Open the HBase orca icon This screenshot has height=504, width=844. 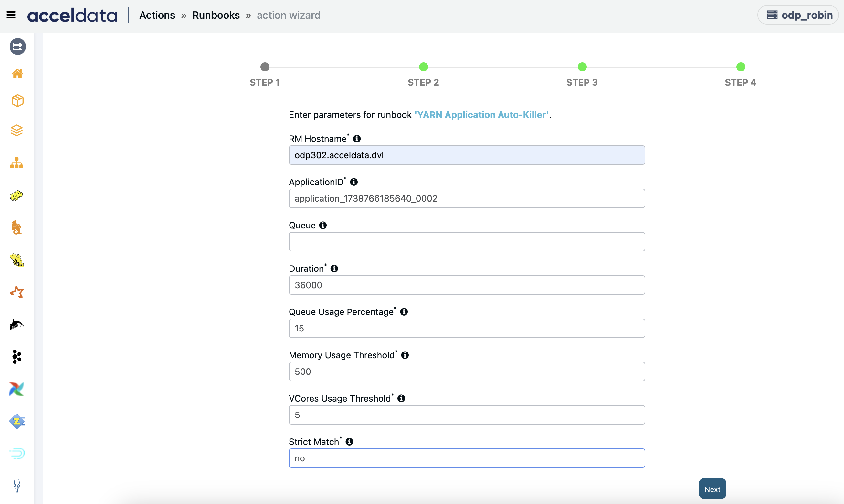click(17, 324)
